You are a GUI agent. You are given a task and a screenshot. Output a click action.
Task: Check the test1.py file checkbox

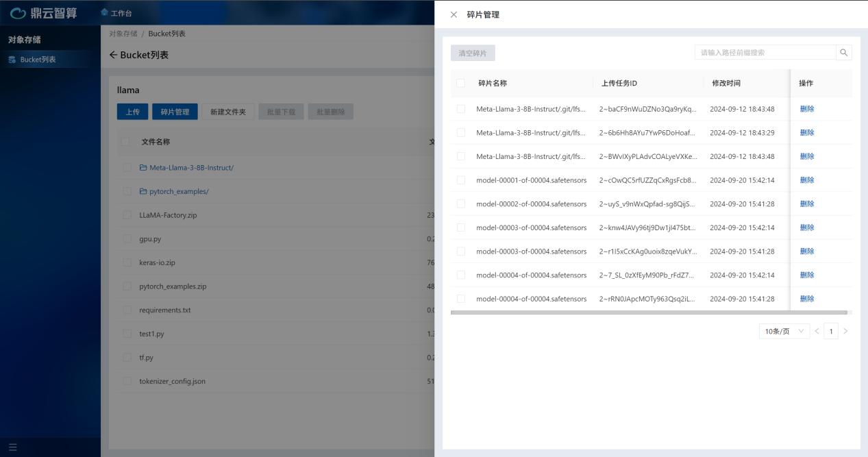(127, 334)
